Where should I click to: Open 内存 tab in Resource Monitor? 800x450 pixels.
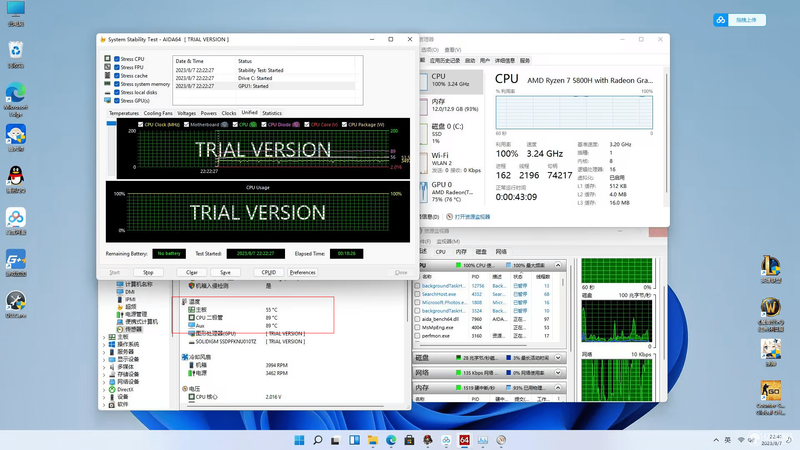coord(461,252)
